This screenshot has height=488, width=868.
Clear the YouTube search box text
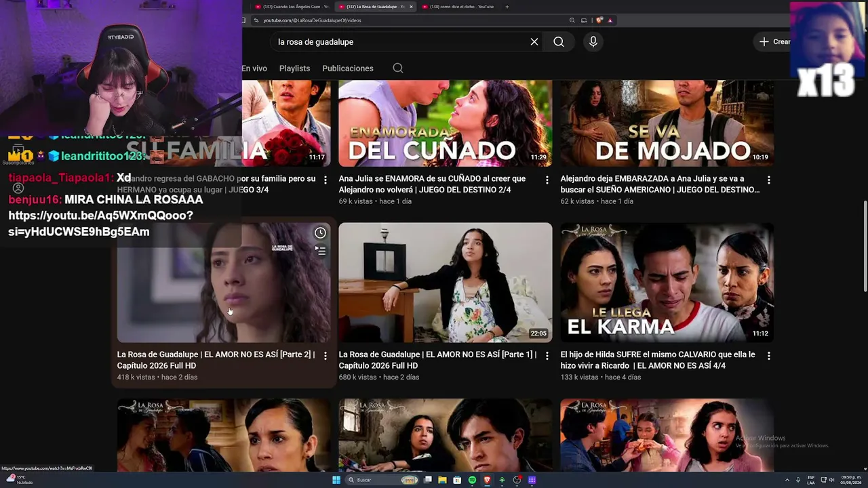[534, 42]
